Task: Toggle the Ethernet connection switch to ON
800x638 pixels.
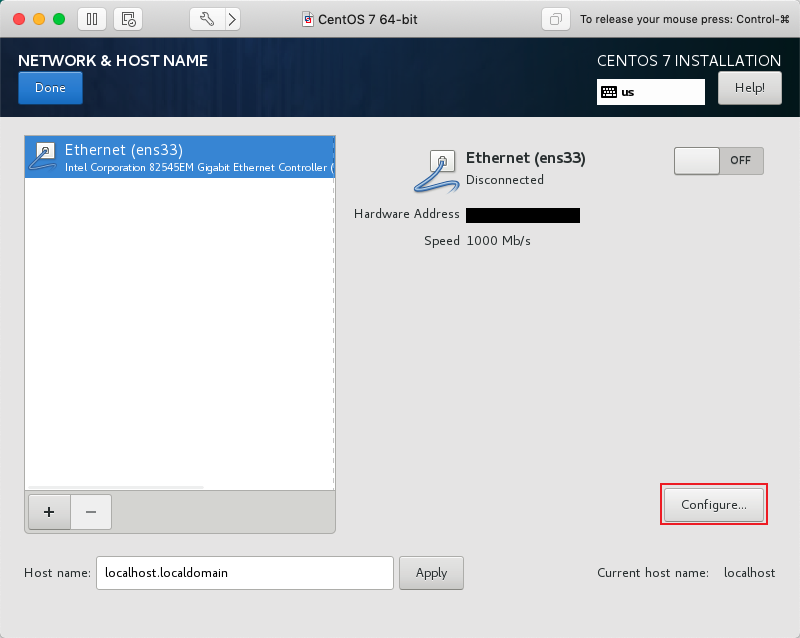Action: pos(718,161)
